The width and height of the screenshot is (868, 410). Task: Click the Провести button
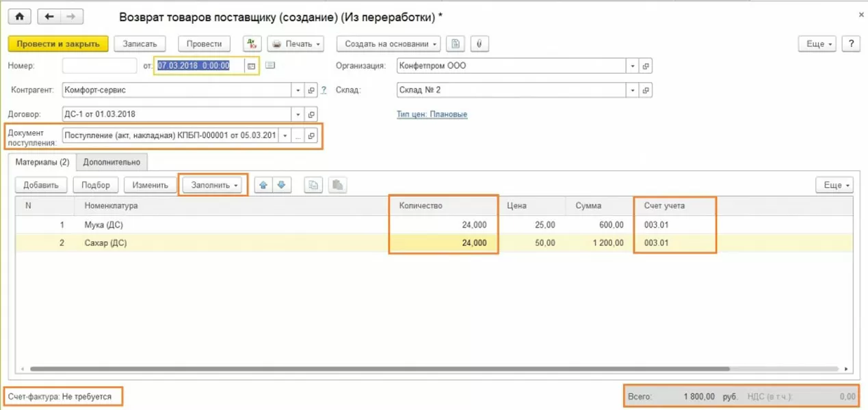point(204,44)
